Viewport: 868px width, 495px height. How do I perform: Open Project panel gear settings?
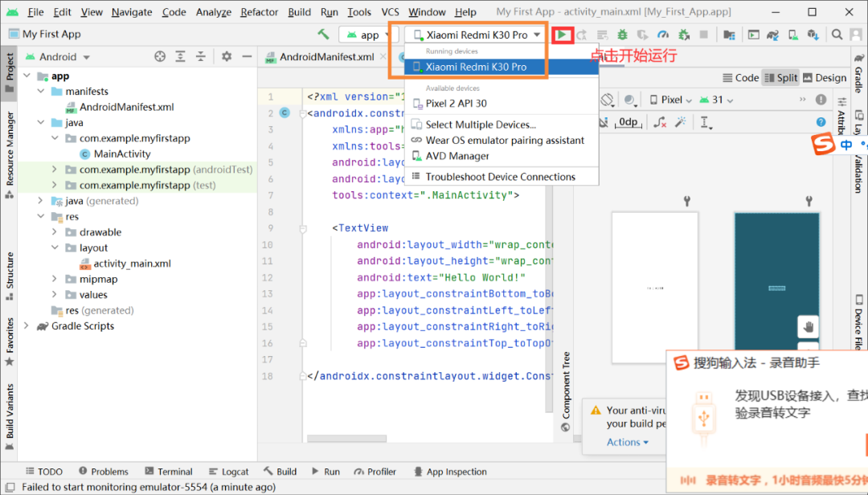pyautogui.click(x=227, y=56)
